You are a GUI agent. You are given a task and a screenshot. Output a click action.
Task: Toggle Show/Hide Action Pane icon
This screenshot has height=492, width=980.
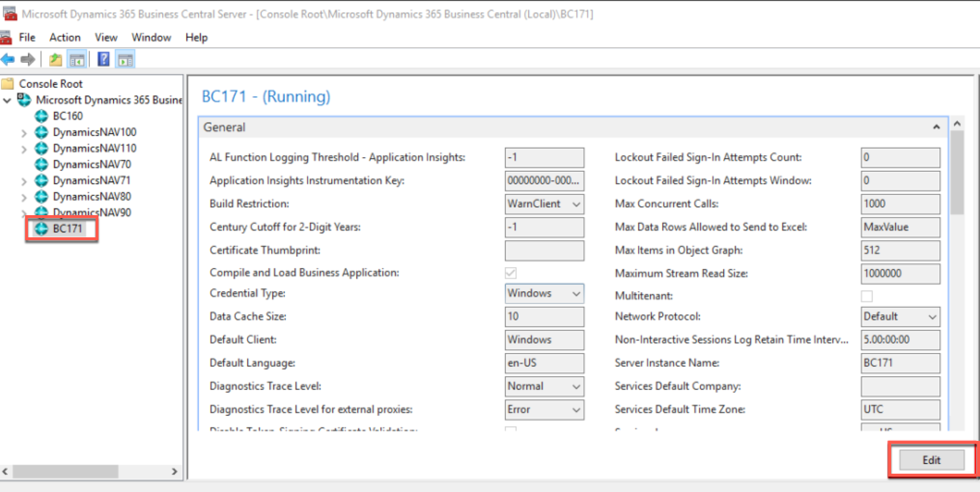(126, 60)
